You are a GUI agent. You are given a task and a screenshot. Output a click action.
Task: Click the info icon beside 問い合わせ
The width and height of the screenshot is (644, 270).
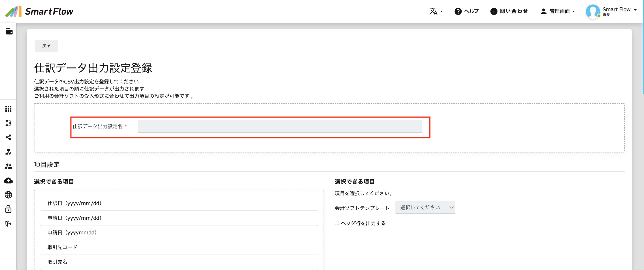pos(493,11)
